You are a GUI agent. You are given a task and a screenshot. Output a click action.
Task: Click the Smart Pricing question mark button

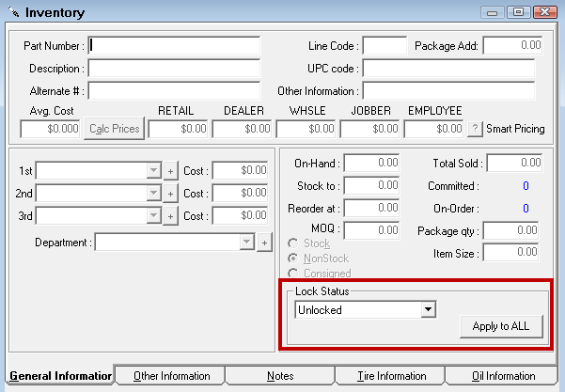(475, 128)
